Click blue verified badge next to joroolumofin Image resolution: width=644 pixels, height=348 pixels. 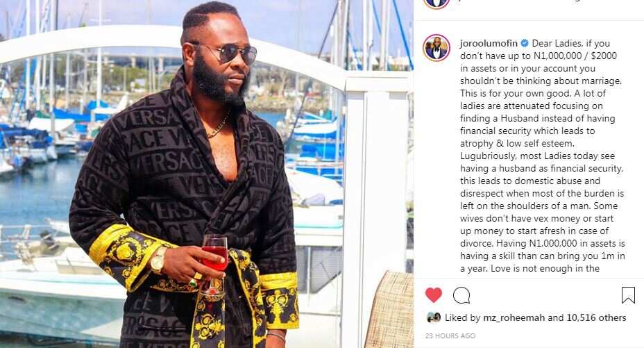tap(525, 43)
